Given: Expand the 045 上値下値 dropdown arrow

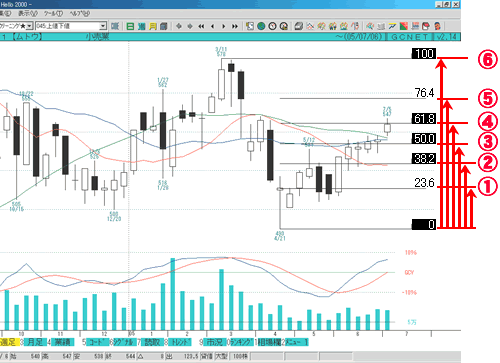Looking at the screenshot, I should (x=103, y=26).
